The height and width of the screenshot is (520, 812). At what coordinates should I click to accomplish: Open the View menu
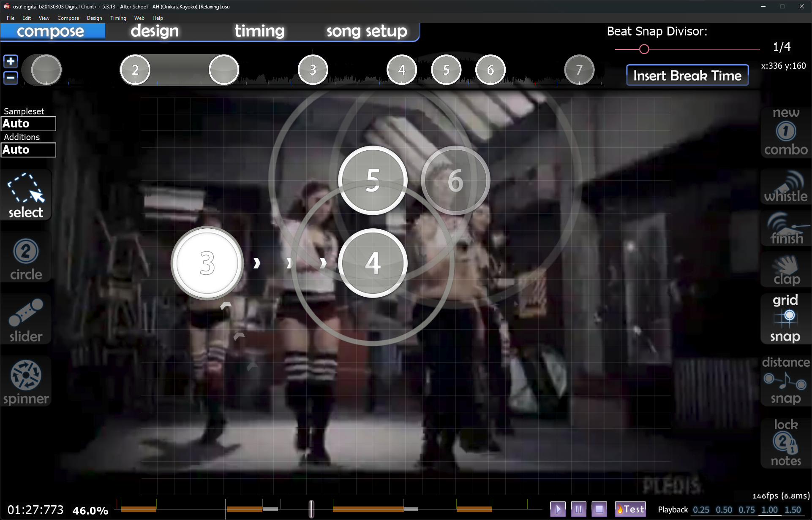point(44,18)
